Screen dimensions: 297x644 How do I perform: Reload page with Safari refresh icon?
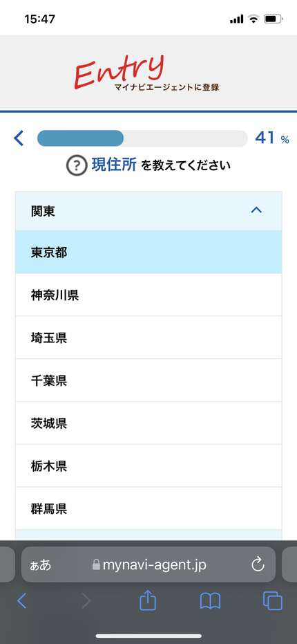(x=258, y=564)
